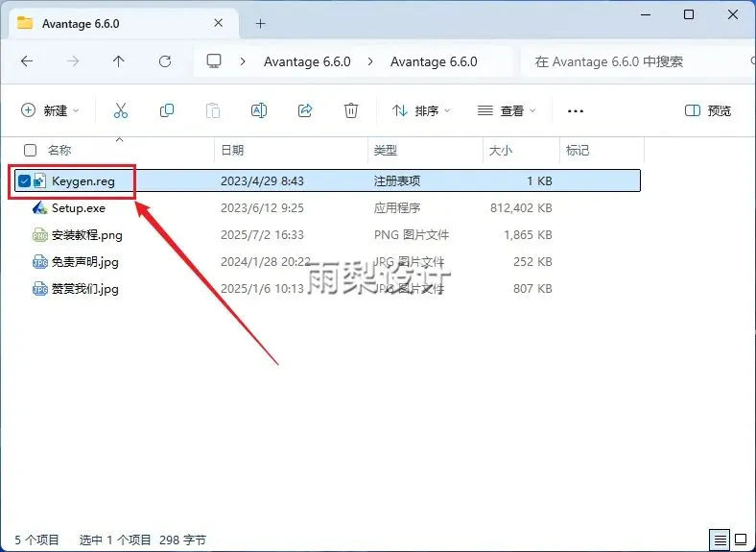Sort by 标记 column header

pyautogui.click(x=578, y=150)
